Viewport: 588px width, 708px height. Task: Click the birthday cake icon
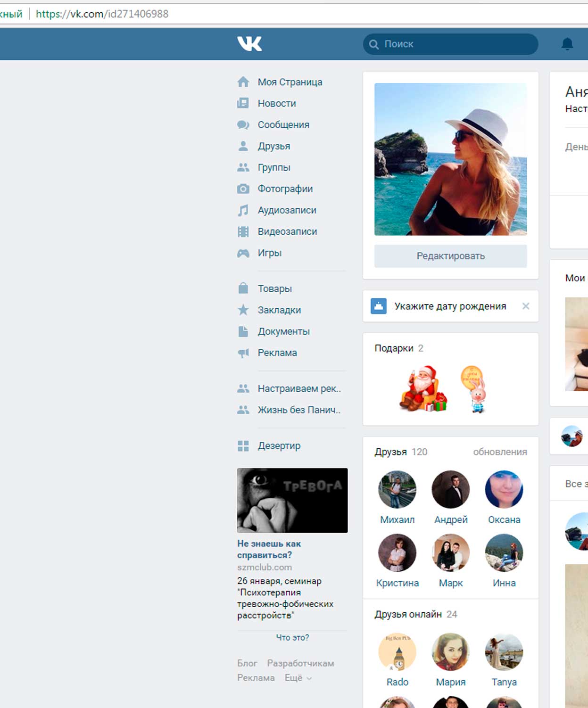click(379, 306)
